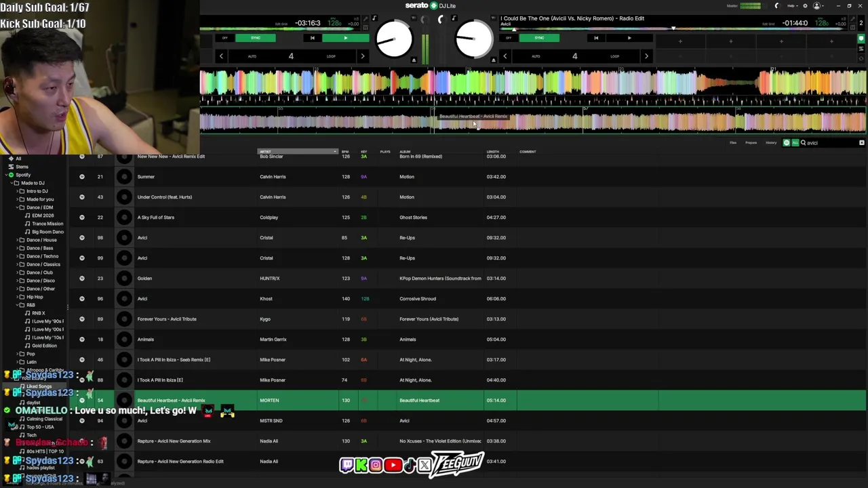Click the track gain pencil on left deck
868x488 pixels.
(365, 19)
